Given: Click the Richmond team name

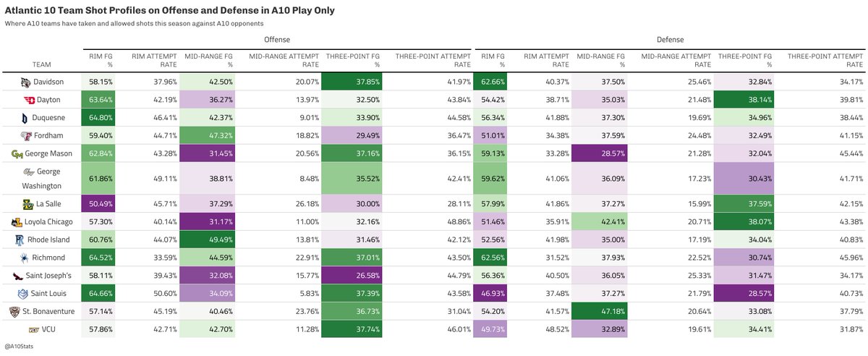Looking at the screenshot, I should pos(48,257).
